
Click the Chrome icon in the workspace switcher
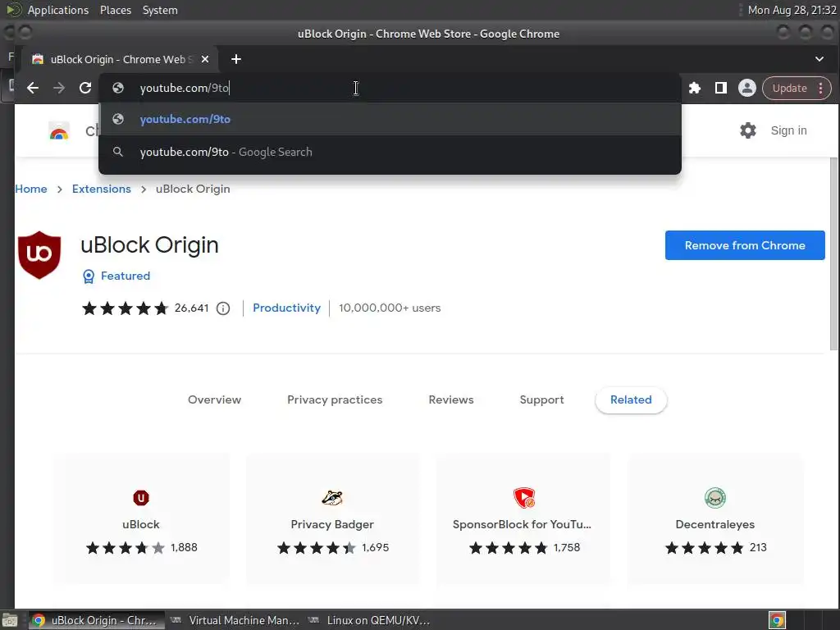click(777, 621)
